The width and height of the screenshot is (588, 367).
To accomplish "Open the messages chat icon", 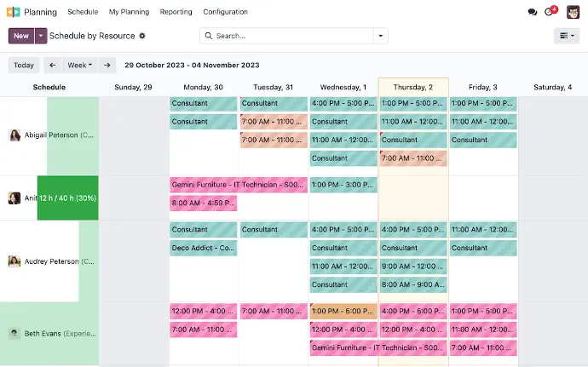I will tap(533, 12).
